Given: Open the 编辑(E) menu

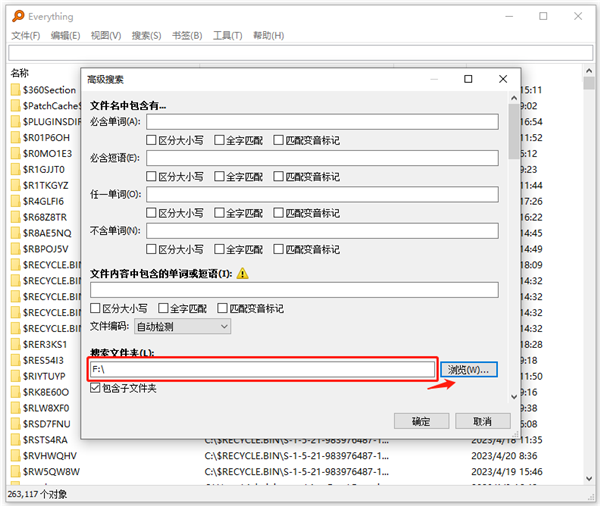Looking at the screenshot, I should click(65, 36).
